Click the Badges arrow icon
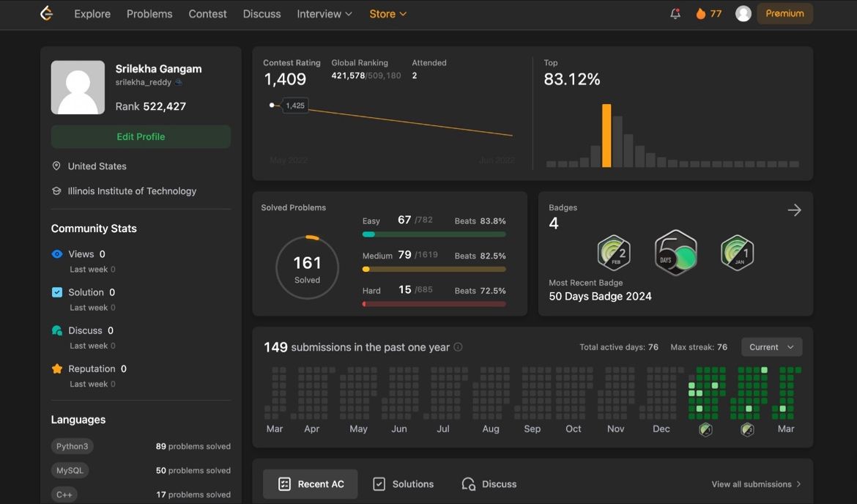Image resolution: width=857 pixels, height=504 pixels. click(x=794, y=210)
